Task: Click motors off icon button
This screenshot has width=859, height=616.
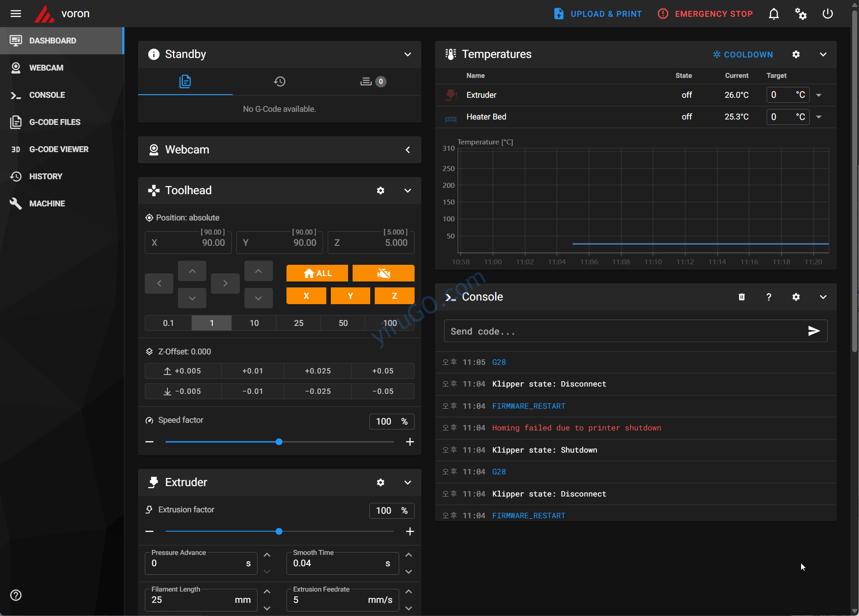Action: pyautogui.click(x=383, y=273)
